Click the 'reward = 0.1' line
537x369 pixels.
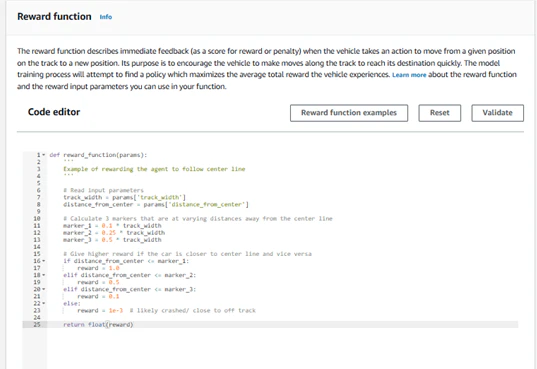click(98, 296)
